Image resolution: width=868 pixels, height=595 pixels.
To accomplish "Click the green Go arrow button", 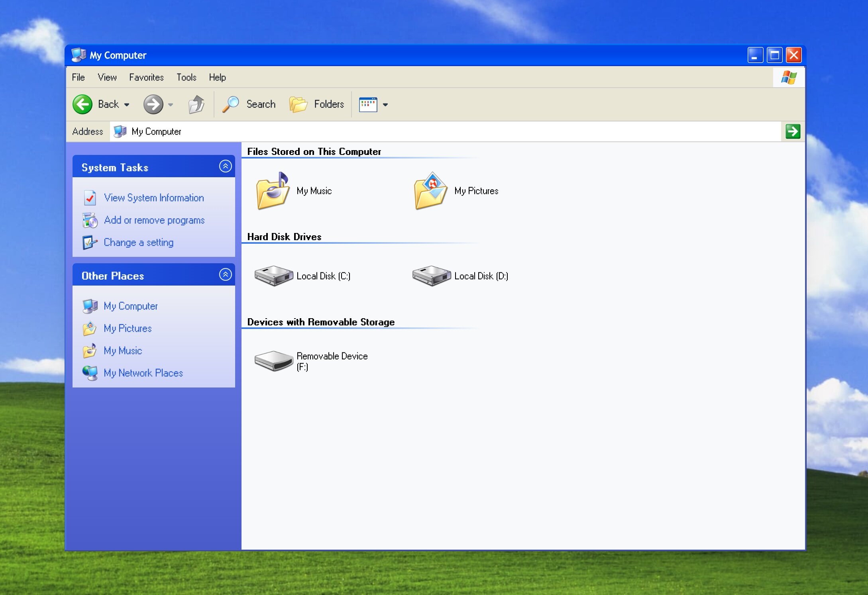I will (x=793, y=131).
